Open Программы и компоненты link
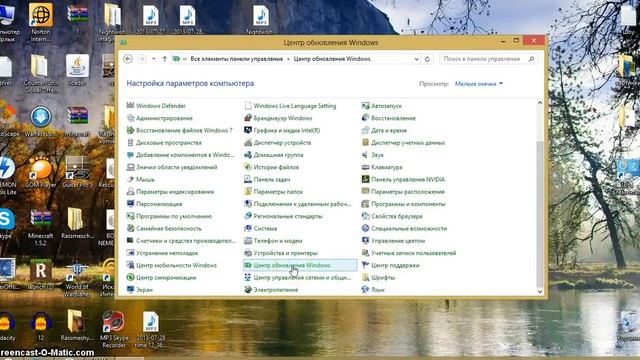Image resolution: width=640 pixels, height=360 pixels. pyautogui.click(x=408, y=204)
